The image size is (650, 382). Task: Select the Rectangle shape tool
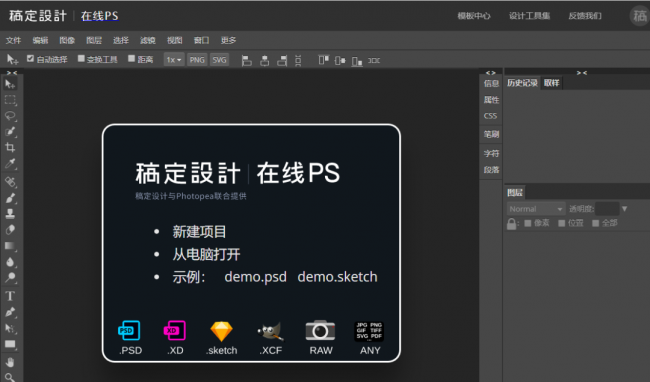(x=10, y=344)
